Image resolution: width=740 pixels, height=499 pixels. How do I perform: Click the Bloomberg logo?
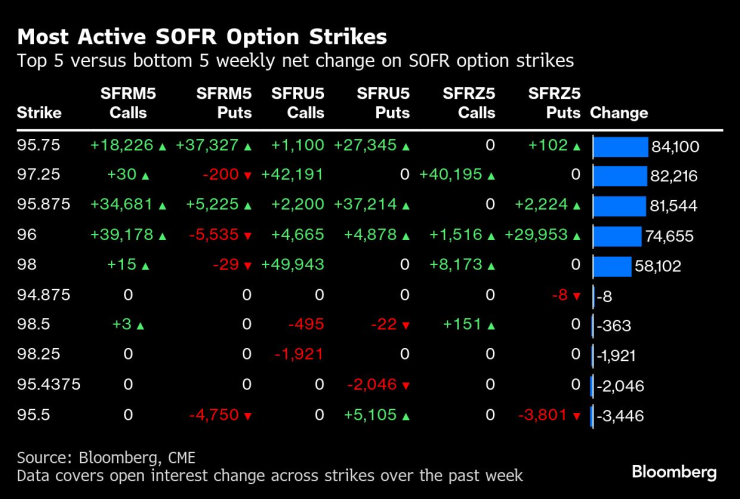pyautogui.click(x=673, y=471)
